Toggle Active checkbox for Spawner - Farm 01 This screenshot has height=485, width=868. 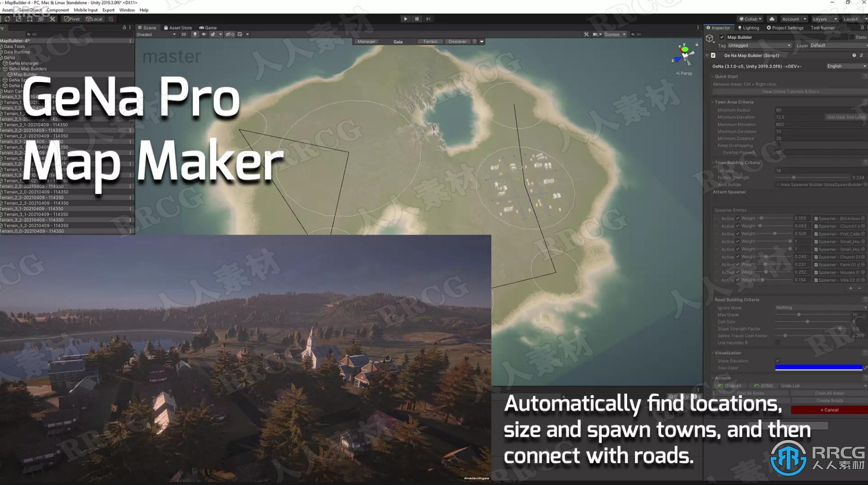point(737,264)
